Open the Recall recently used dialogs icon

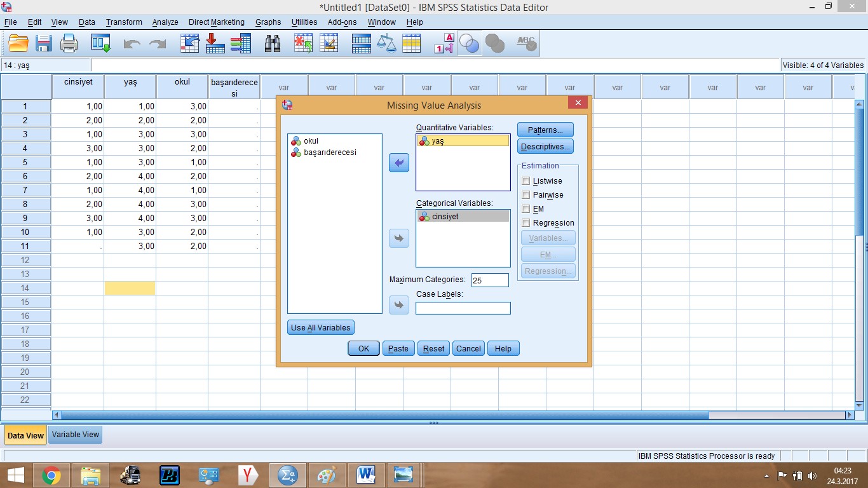100,43
